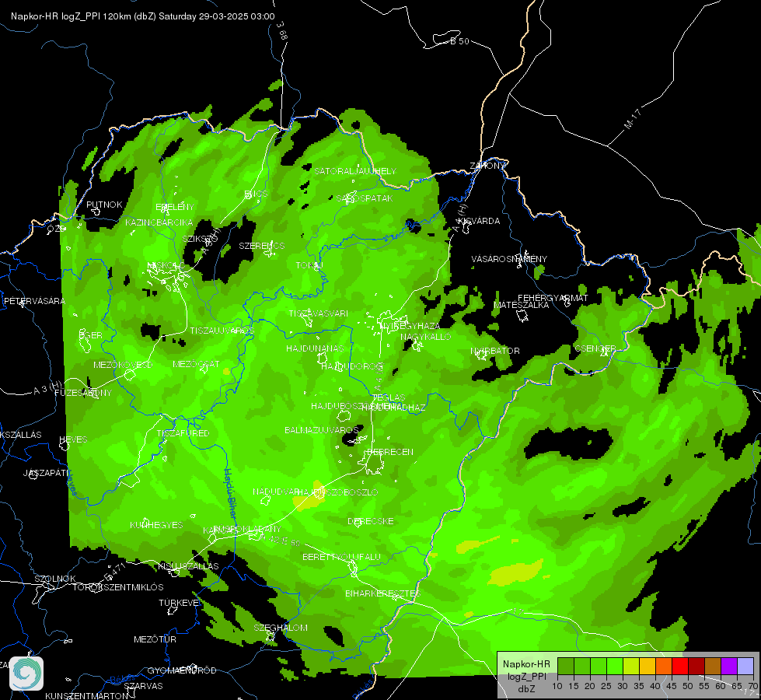Click the TOKAJ city label
Image resolution: width=761 pixels, height=700 pixels.
click(x=309, y=266)
